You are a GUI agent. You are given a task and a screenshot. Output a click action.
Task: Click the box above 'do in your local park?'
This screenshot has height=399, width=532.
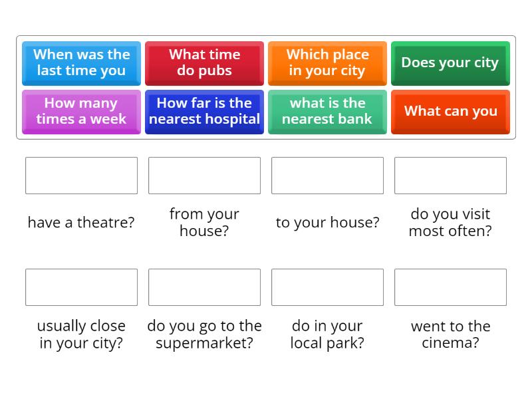[x=327, y=287]
